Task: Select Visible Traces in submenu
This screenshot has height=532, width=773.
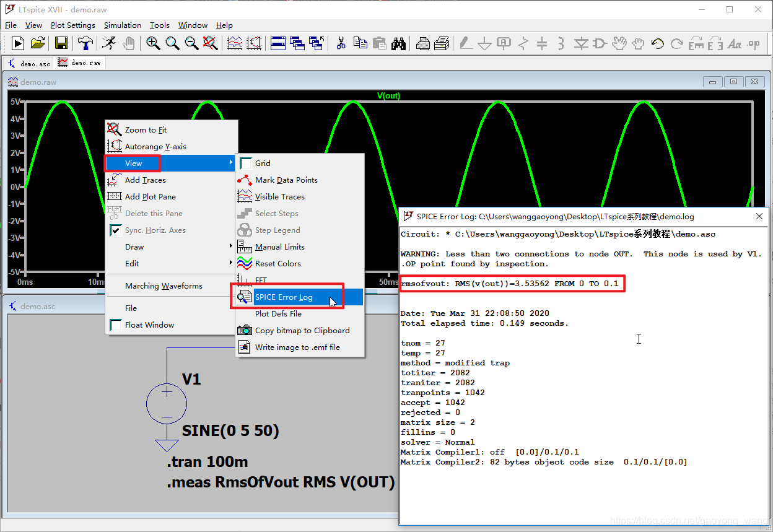Action: click(x=300, y=196)
